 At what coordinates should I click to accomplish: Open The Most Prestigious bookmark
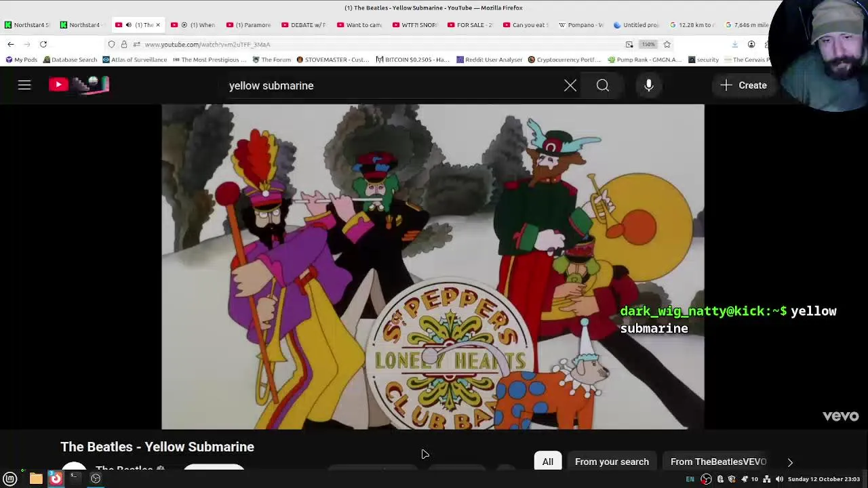click(x=210, y=60)
